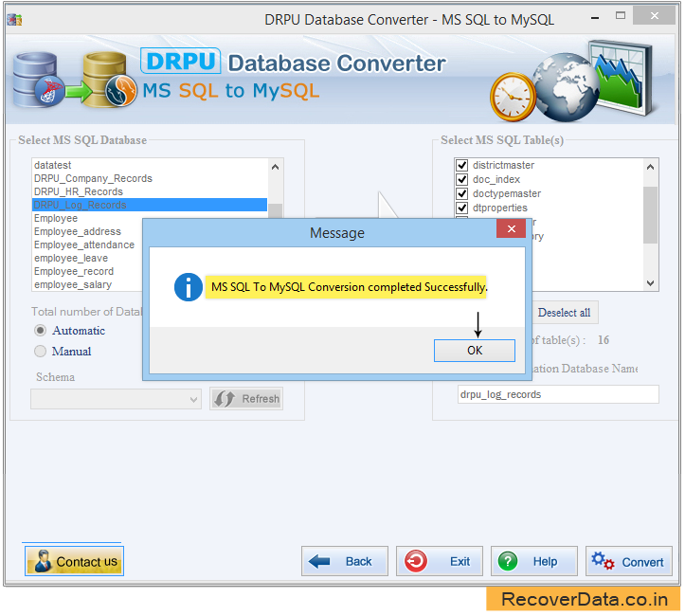Minimize the DRPU Database Converter window
The image size is (685, 616).
(595, 18)
